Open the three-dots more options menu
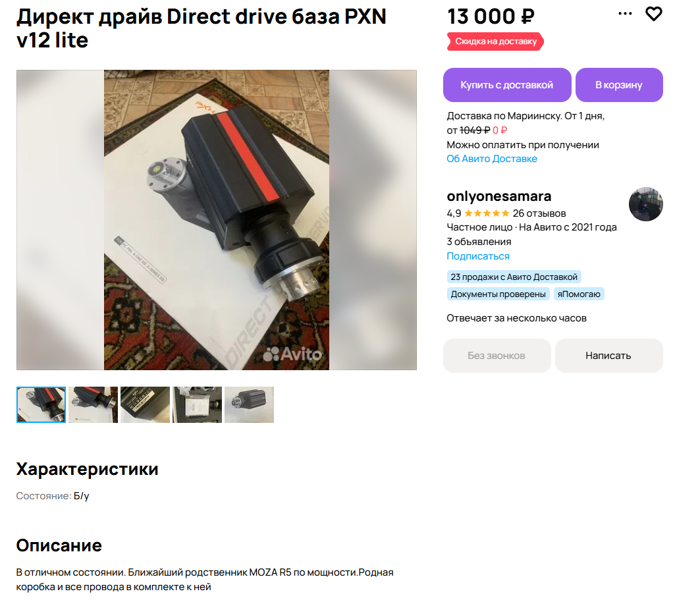 pyautogui.click(x=624, y=14)
